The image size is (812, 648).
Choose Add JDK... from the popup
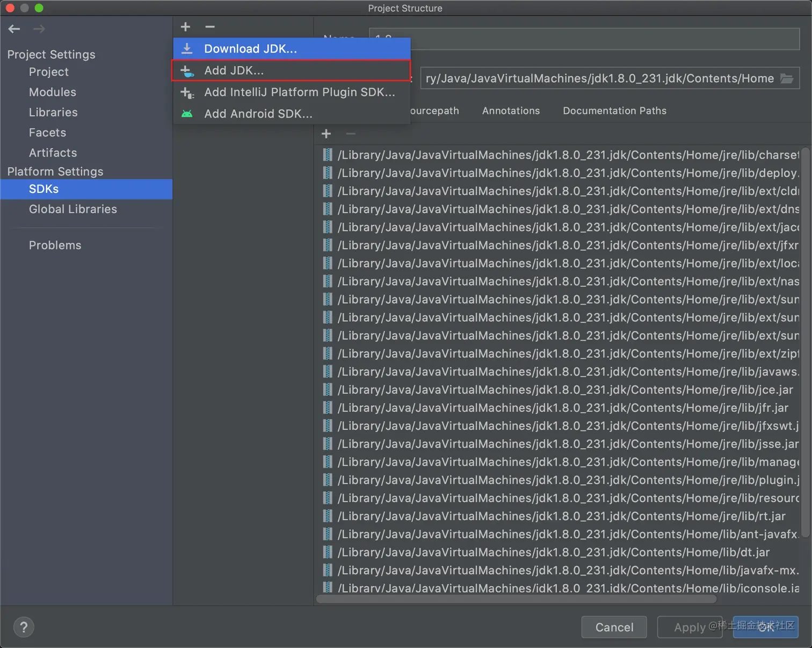coord(292,70)
